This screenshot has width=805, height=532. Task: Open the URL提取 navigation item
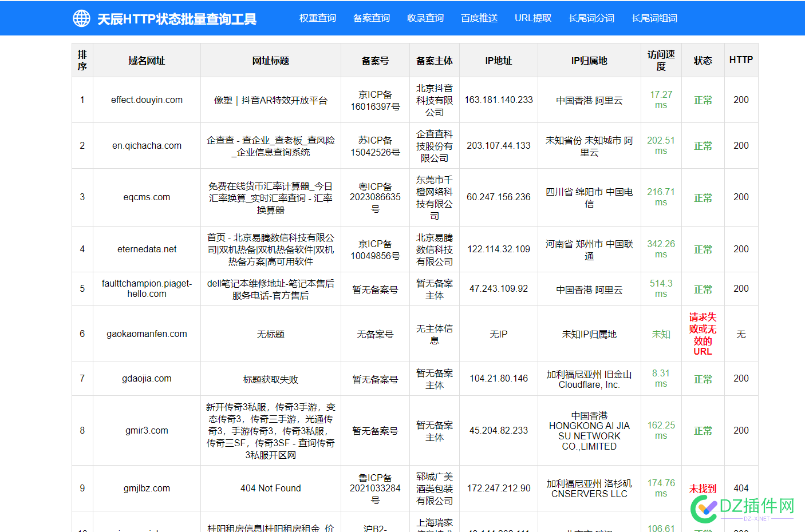[533, 18]
